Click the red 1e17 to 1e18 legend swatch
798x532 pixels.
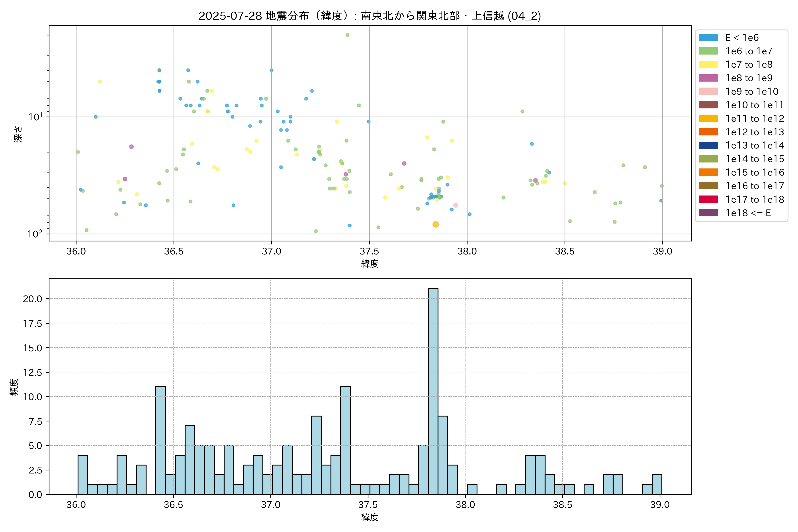tap(708, 199)
